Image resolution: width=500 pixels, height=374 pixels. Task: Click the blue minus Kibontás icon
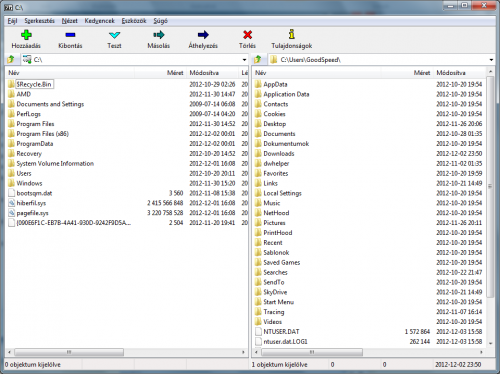pyautogui.click(x=70, y=35)
